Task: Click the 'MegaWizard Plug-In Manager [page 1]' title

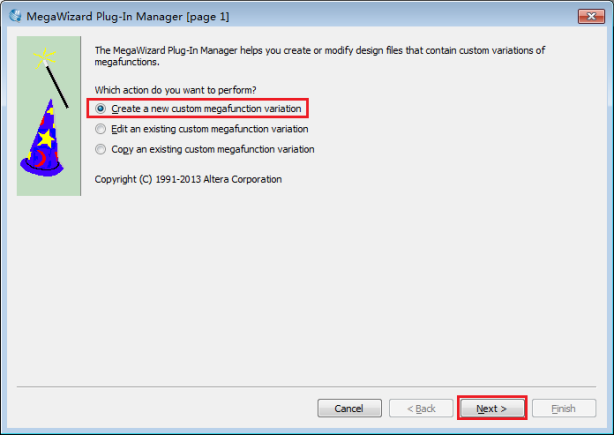Action: point(128,16)
